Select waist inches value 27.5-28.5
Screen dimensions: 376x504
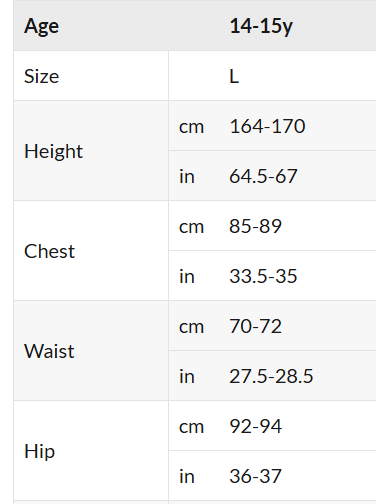click(x=271, y=376)
